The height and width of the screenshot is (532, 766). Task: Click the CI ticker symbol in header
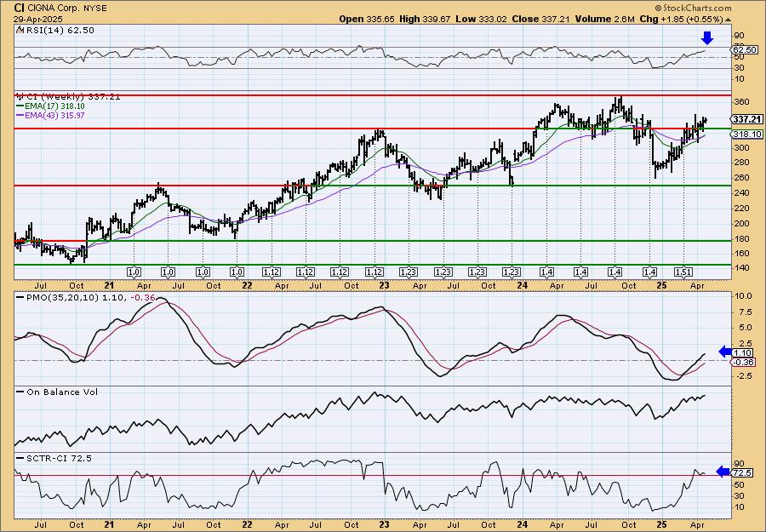(19, 8)
